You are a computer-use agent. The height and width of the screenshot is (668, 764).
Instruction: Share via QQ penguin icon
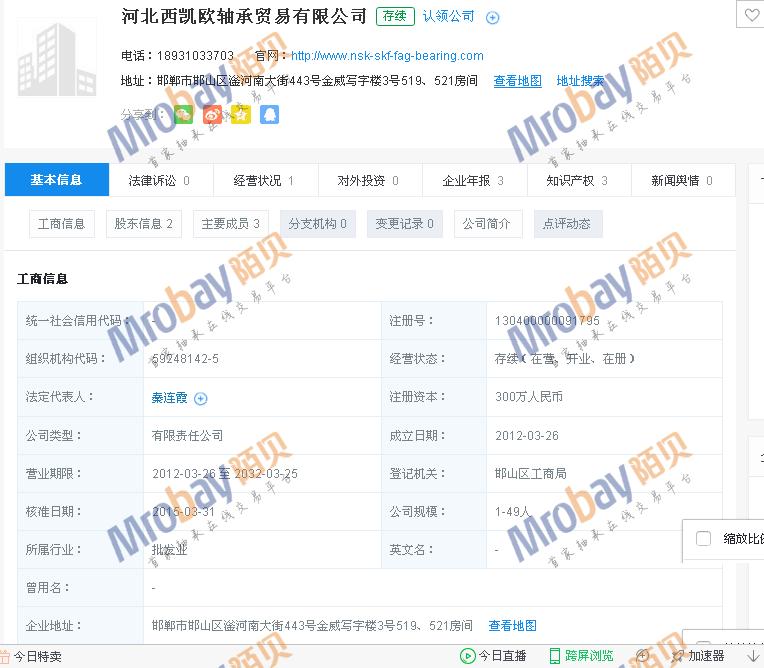(x=270, y=115)
